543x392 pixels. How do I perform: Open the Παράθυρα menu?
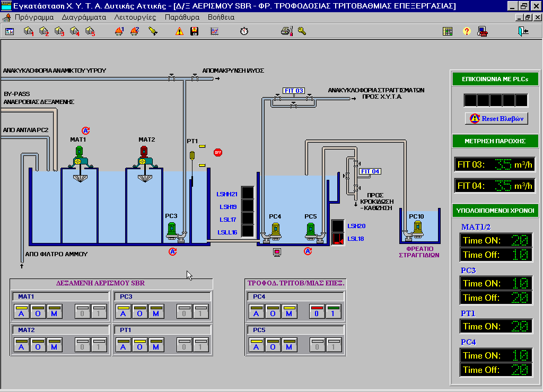[182, 17]
